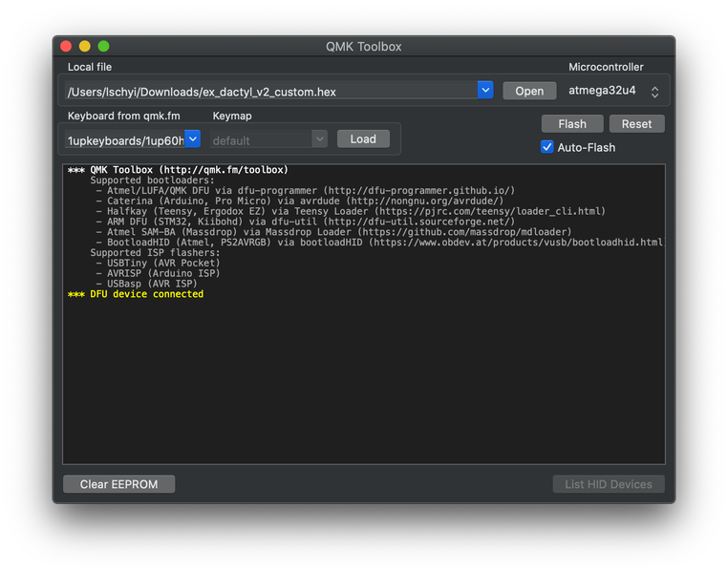Maximize the window with the green button
This screenshot has height=573, width=728.
pyautogui.click(x=103, y=46)
